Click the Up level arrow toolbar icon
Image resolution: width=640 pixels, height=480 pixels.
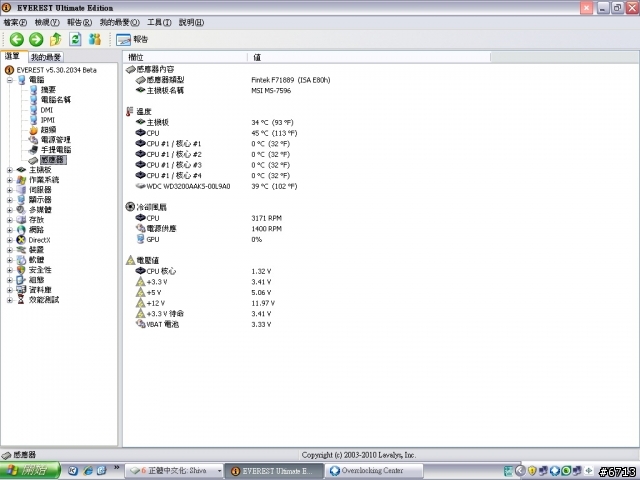[x=56, y=40]
